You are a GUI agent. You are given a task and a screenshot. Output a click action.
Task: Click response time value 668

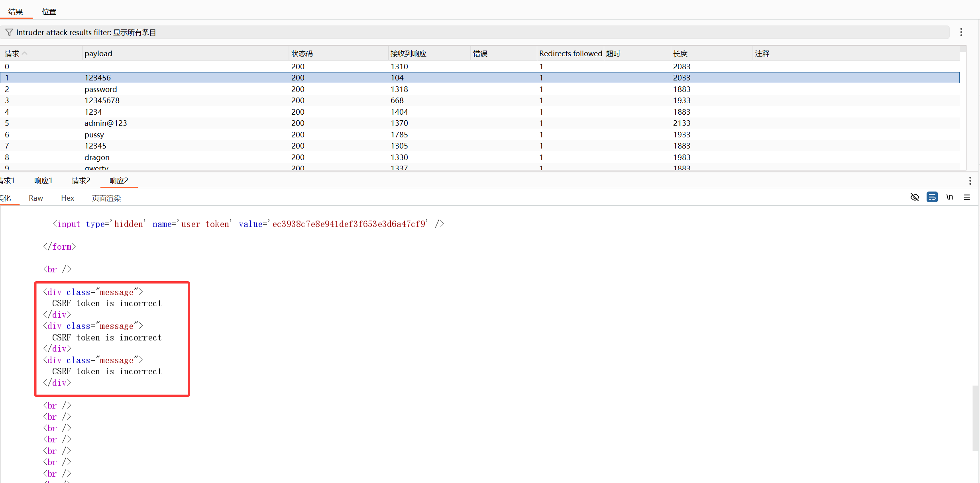397,100
